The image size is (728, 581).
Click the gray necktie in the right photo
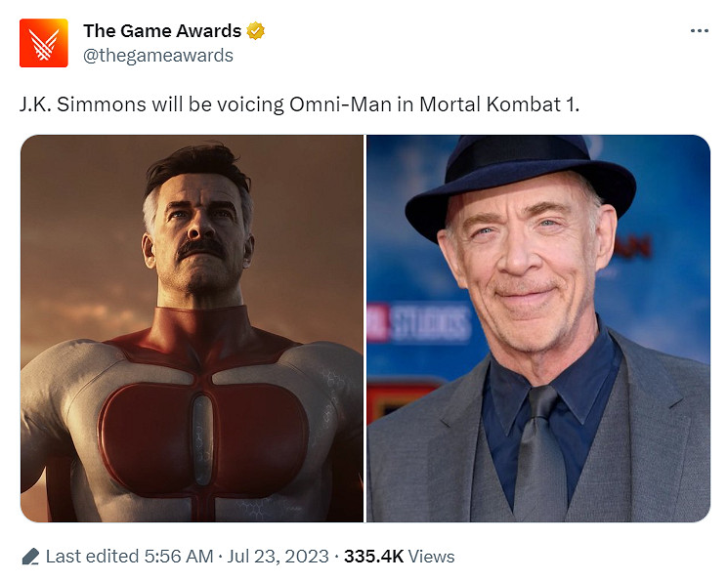[x=541, y=451]
